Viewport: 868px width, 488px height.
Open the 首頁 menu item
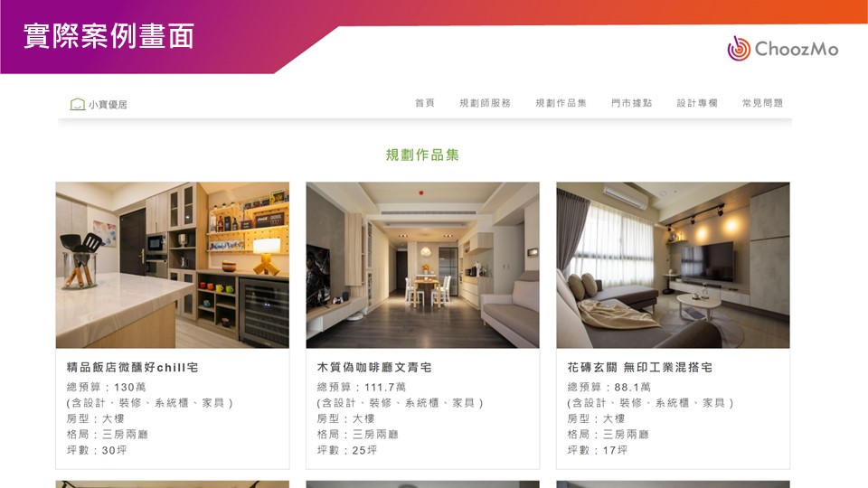pos(425,103)
